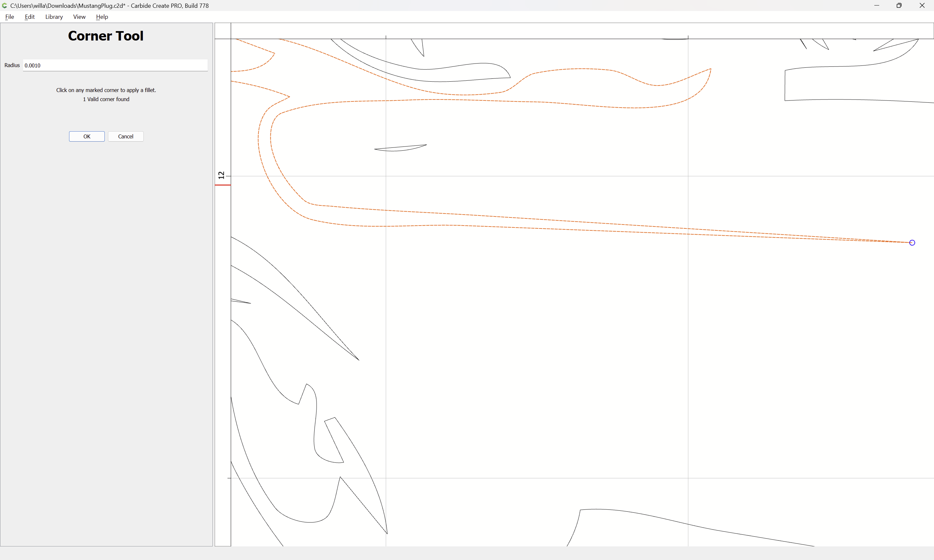This screenshot has width=934, height=560.
Task: Open the View menu
Action: click(79, 17)
